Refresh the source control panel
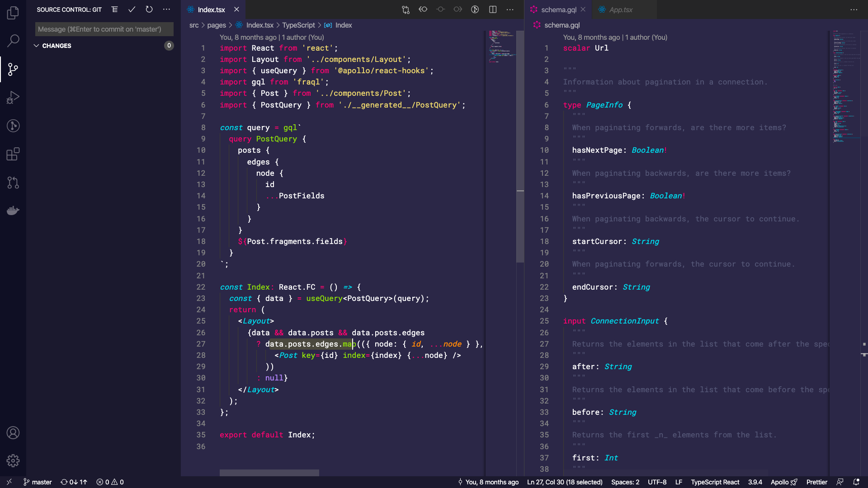868x488 pixels. tap(149, 9)
